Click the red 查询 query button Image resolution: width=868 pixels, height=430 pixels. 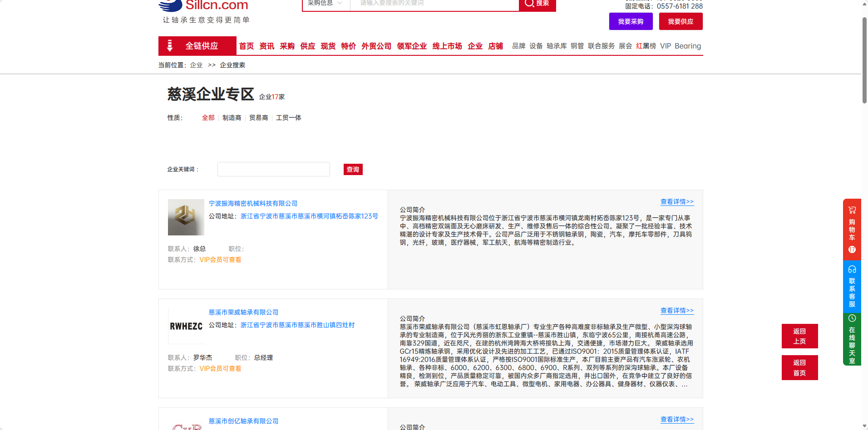[x=353, y=170]
